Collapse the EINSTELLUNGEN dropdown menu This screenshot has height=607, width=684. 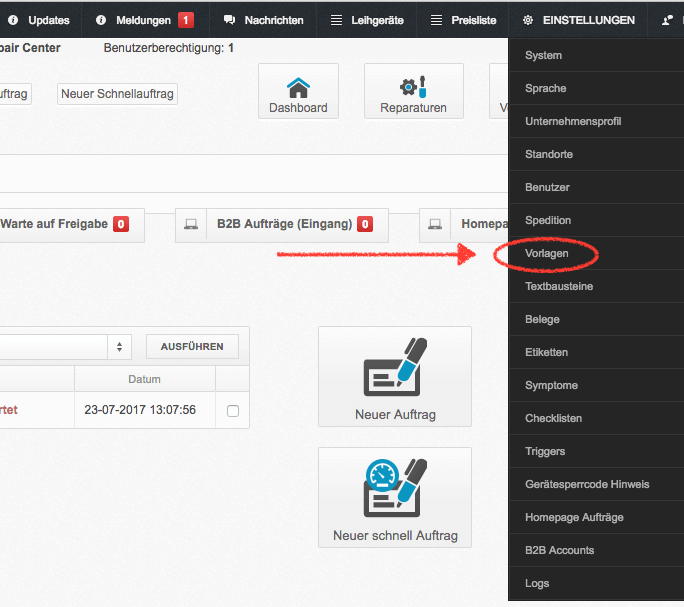tap(578, 20)
